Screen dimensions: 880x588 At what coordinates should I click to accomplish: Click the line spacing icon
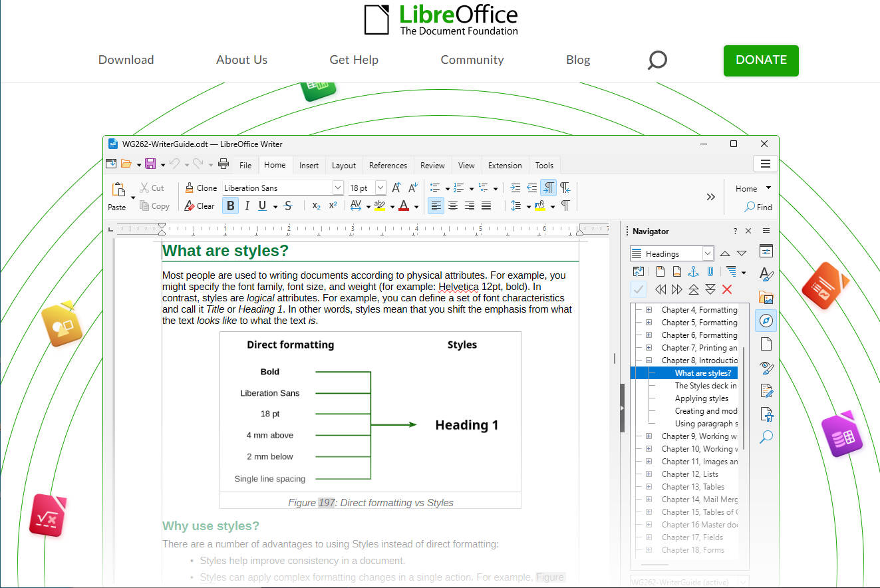coord(515,206)
